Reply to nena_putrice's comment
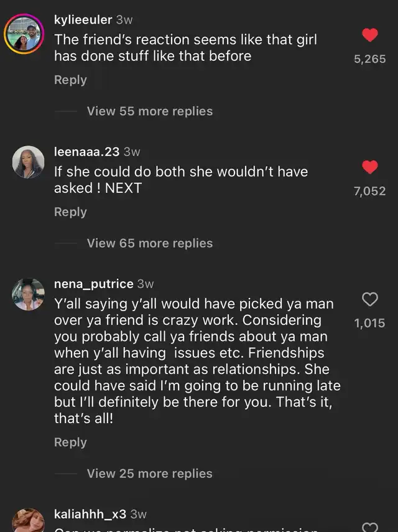This screenshot has height=532, width=398. [x=70, y=442]
